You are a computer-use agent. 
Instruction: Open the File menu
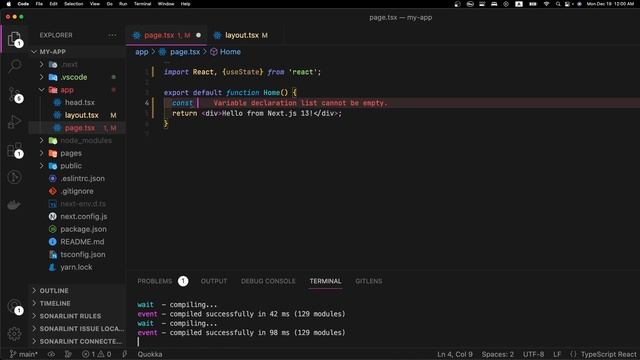(x=39, y=4)
